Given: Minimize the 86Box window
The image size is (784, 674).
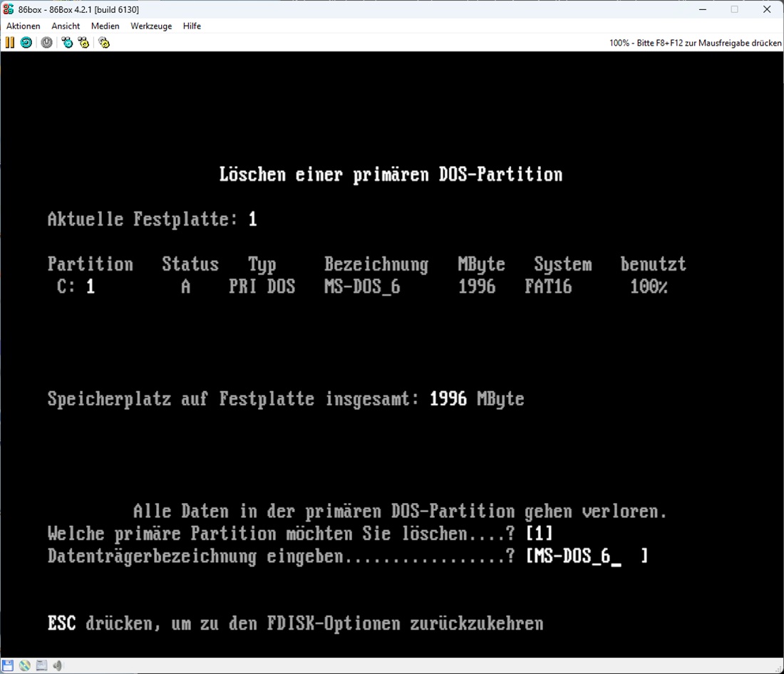Looking at the screenshot, I should coord(701,9).
